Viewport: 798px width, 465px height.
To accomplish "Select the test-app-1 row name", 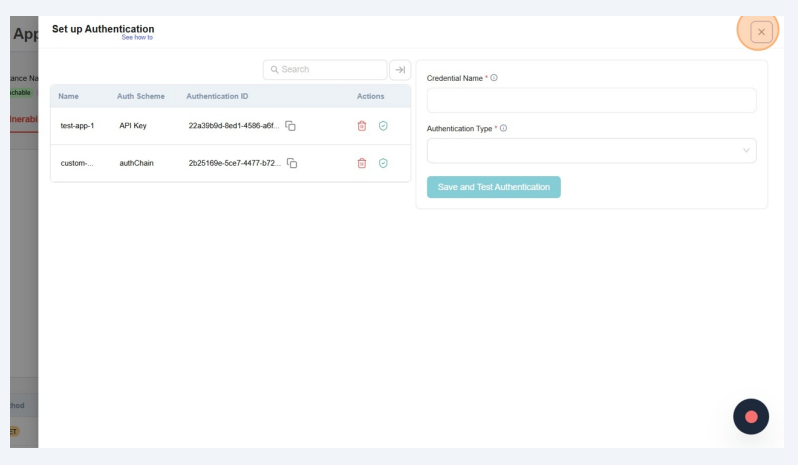I will coord(77,126).
